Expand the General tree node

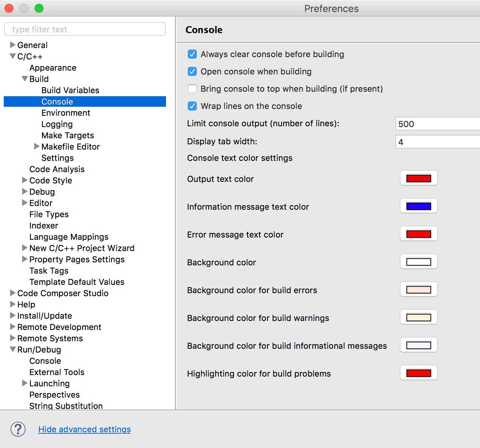(13, 45)
